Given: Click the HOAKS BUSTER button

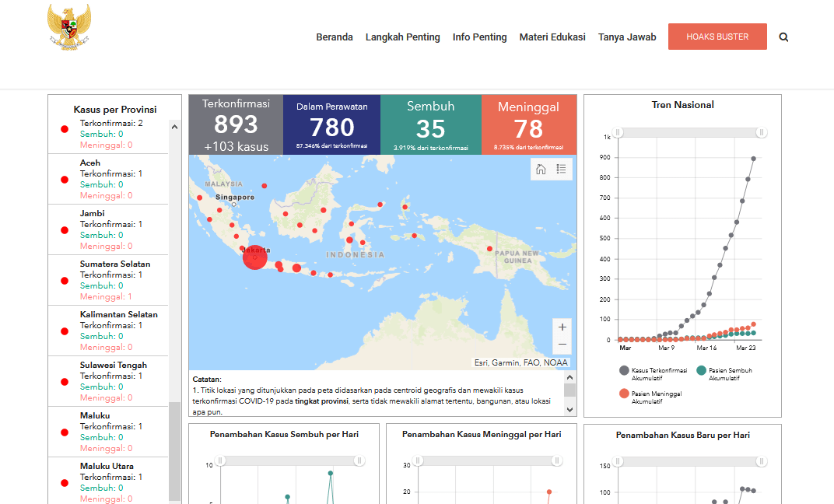Looking at the screenshot, I should pyautogui.click(x=717, y=37).
